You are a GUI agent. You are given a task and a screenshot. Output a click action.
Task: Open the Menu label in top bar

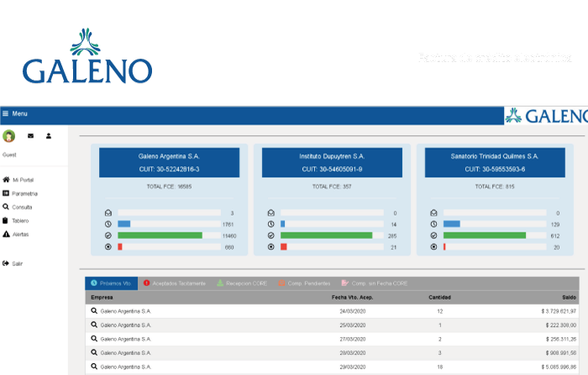(x=19, y=113)
